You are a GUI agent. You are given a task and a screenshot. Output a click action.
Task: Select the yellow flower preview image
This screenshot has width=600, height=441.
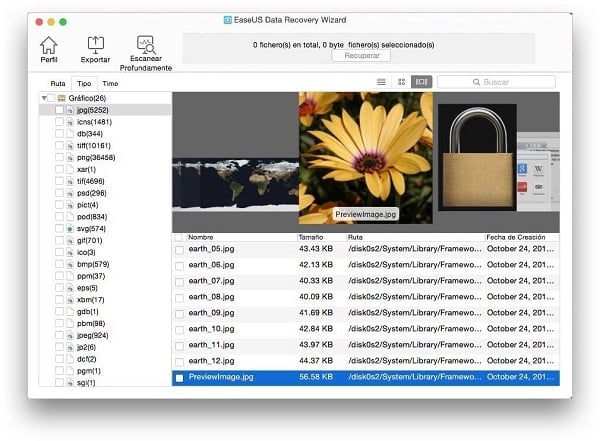(x=366, y=158)
